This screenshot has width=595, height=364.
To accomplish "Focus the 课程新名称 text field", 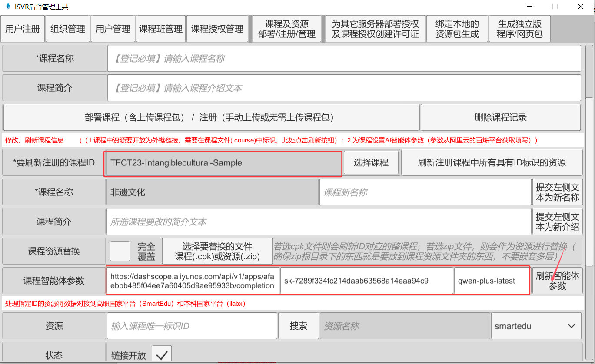I will pos(425,192).
